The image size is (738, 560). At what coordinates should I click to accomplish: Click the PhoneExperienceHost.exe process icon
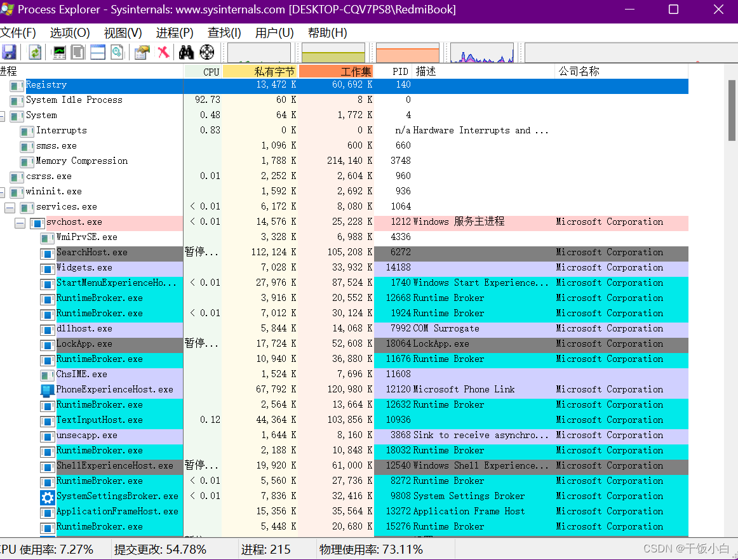47,390
